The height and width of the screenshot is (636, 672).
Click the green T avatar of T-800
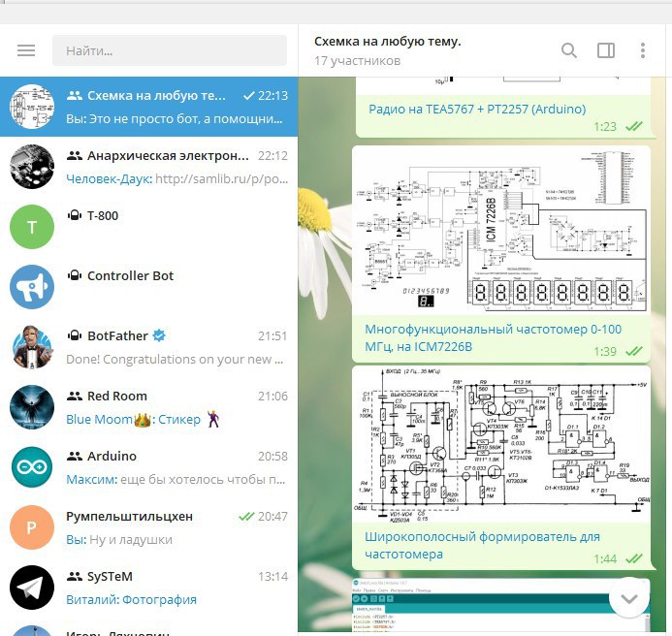(x=32, y=227)
